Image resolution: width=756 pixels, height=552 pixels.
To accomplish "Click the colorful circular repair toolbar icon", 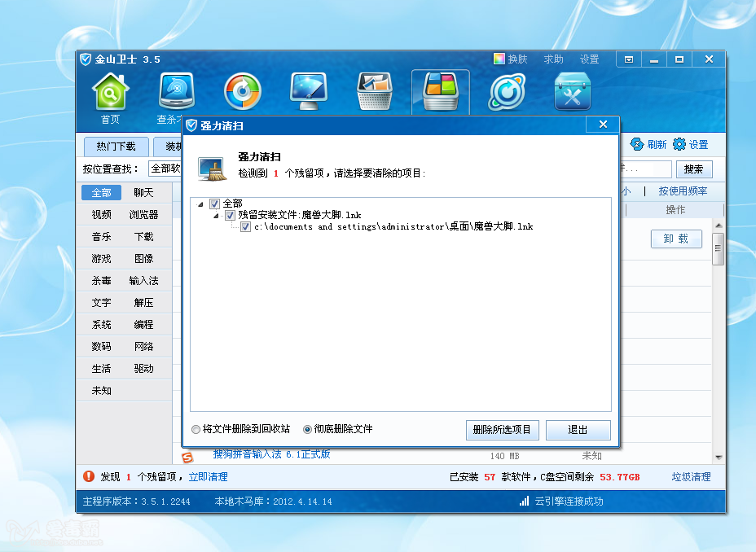I will click(243, 91).
